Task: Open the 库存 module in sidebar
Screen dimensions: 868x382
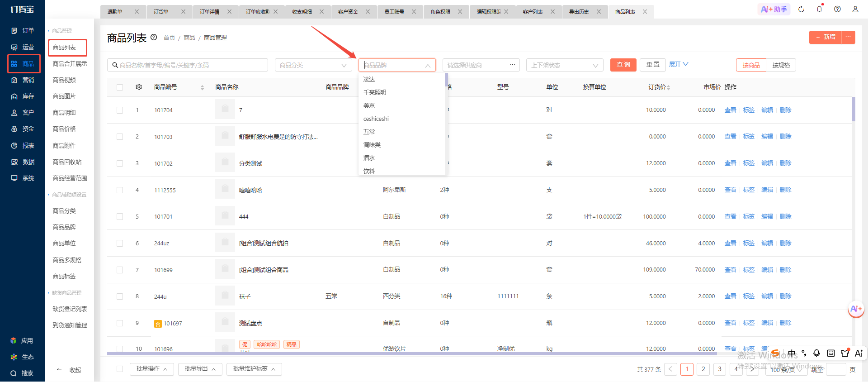Action: click(x=23, y=96)
